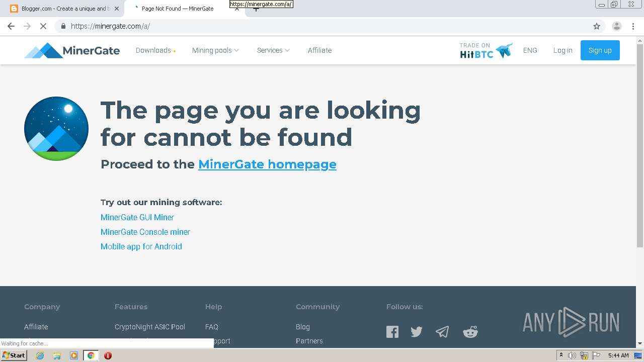
Task: Open Mobile app for Android link
Action: click(141, 246)
